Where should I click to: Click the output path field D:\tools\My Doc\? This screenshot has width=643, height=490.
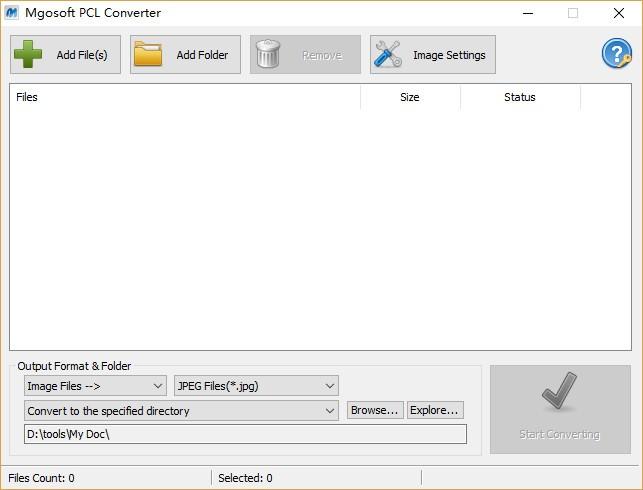[245, 434]
